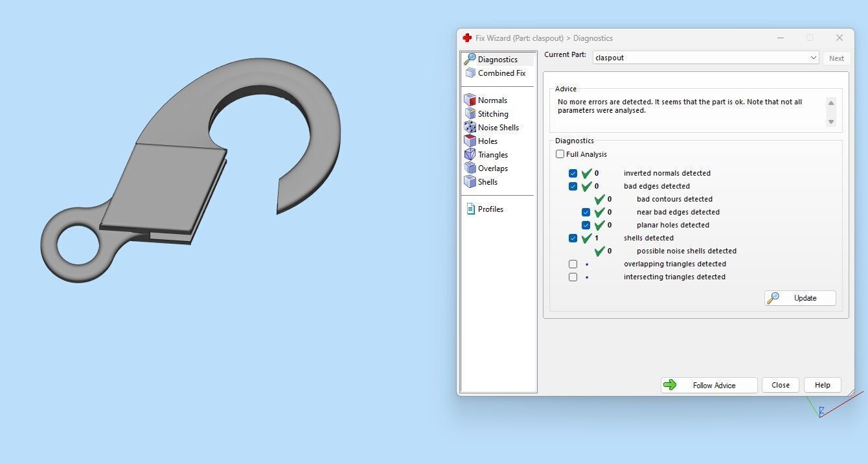Open the Noise Shells icon
The height and width of the screenshot is (464, 868).
coord(470,128)
